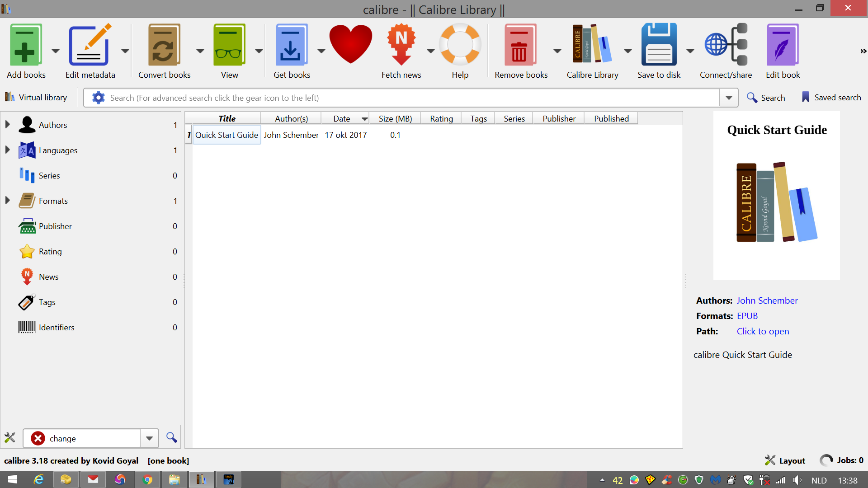Click the Add books icon
Screen dimensions: 868x488
click(x=26, y=45)
